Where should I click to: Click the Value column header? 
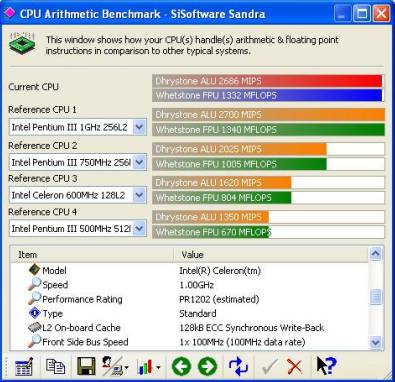pyautogui.click(x=271, y=255)
